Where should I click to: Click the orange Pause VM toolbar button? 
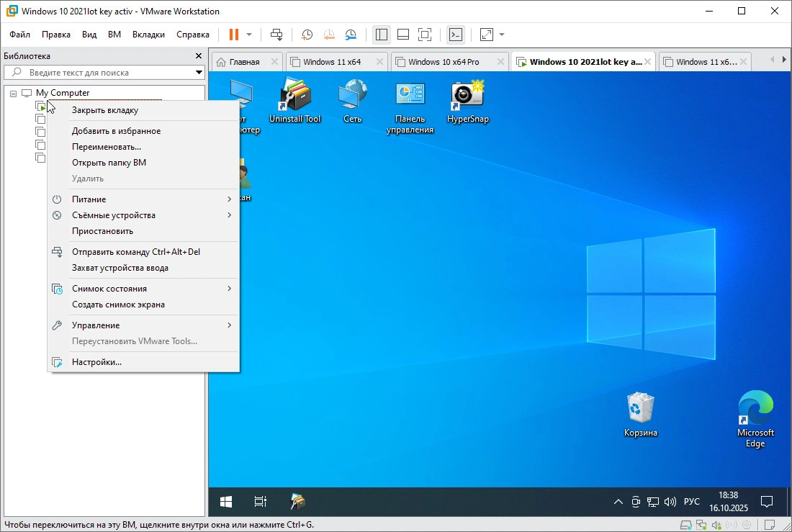[233, 35]
